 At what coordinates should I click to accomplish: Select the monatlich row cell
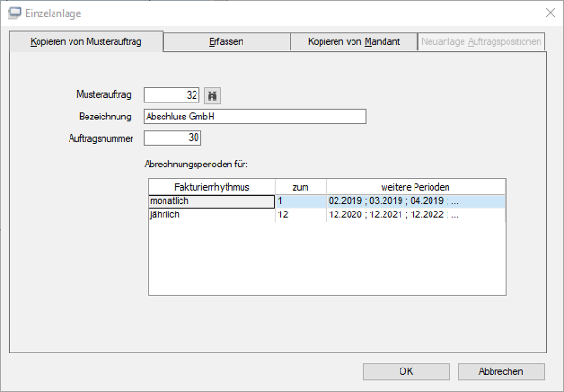pos(211,201)
